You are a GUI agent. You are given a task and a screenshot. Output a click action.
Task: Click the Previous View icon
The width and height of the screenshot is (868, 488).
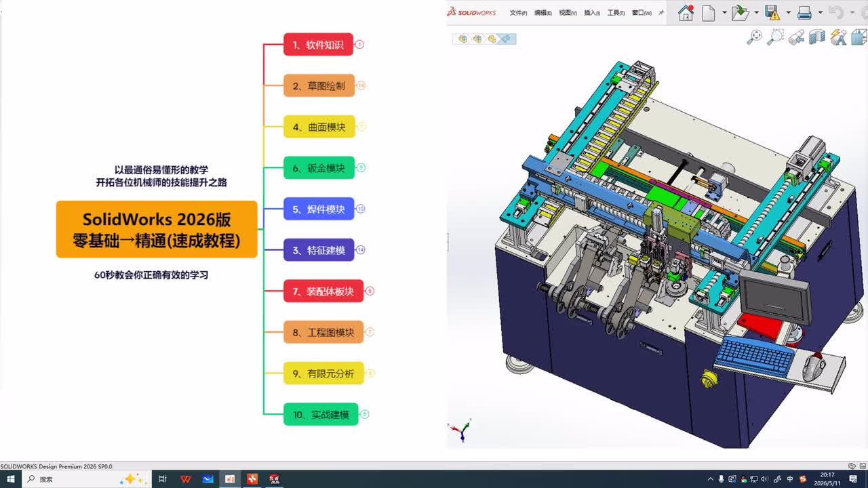(x=796, y=37)
